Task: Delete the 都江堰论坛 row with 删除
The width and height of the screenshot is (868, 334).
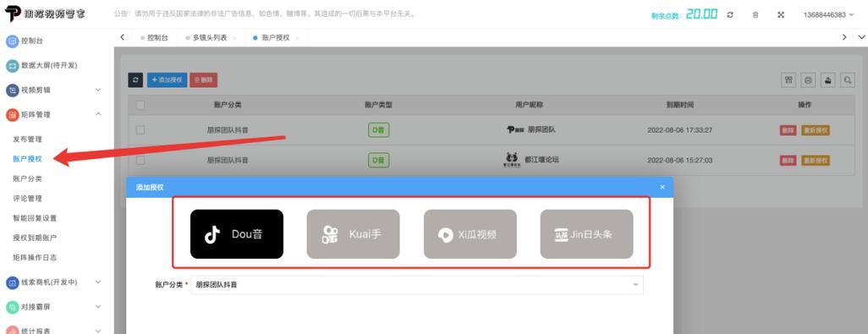Action: click(788, 161)
